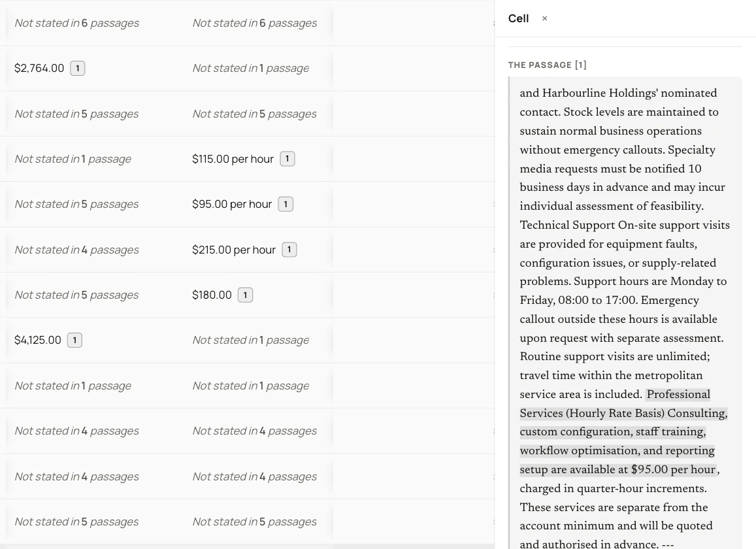Image resolution: width=756 pixels, height=549 pixels.
Task: Click the 'Cell' panel title
Action: [x=518, y=18]
